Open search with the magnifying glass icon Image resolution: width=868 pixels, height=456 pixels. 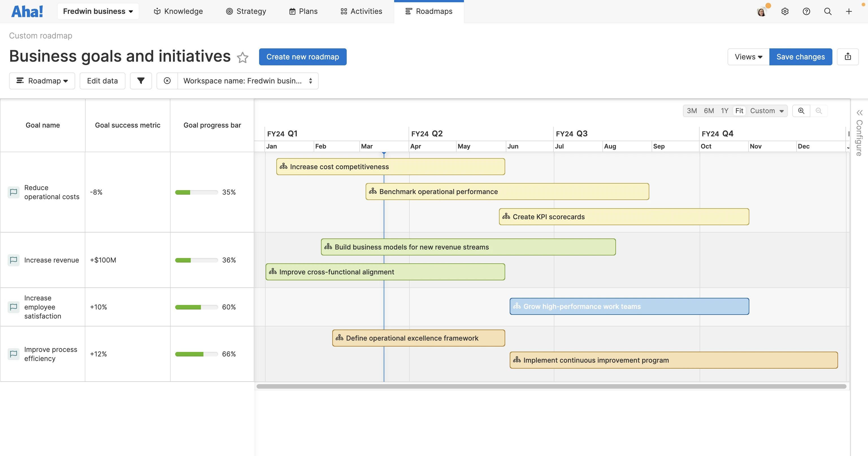click(x=828, y=11)
